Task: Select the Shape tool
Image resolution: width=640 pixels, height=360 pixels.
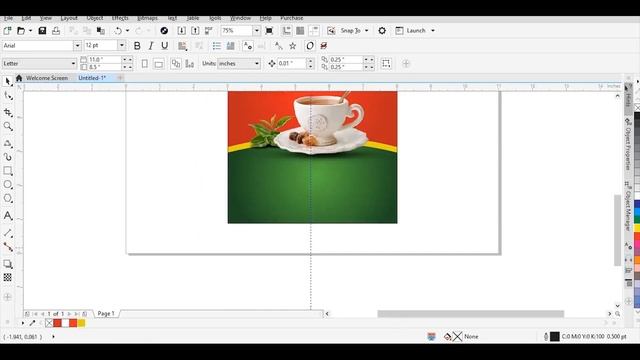Action: [8, 96]
